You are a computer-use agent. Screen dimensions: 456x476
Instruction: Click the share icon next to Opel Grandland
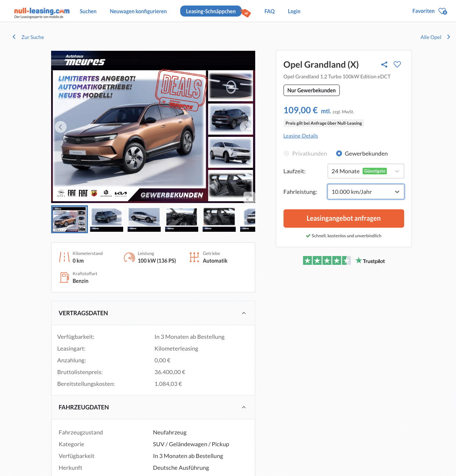(384, 65)
